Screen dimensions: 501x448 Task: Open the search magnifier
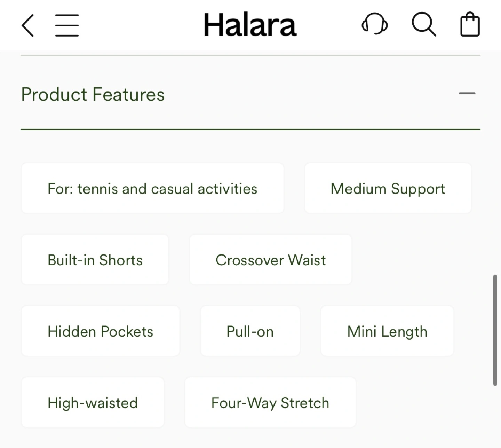tap(423, 24)
